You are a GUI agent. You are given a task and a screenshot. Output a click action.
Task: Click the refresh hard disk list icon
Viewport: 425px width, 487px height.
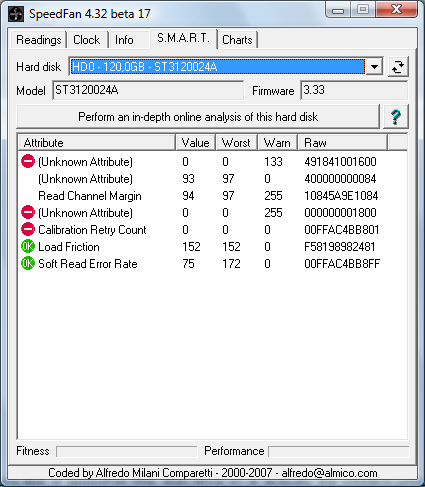click(398, 67)
